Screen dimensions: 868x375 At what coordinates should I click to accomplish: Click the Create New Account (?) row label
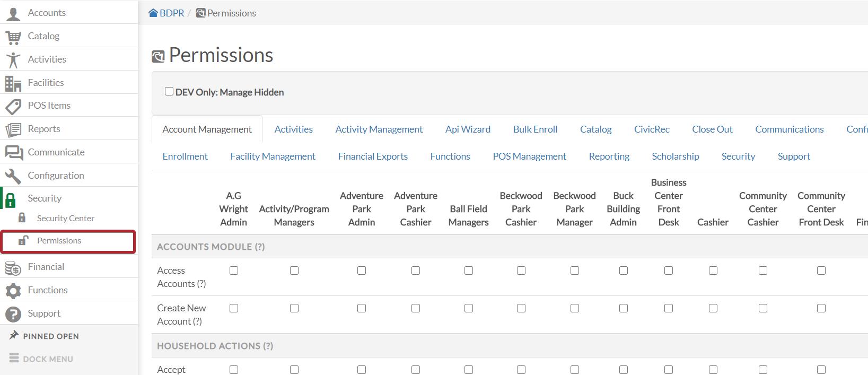[x=182, y=315]
